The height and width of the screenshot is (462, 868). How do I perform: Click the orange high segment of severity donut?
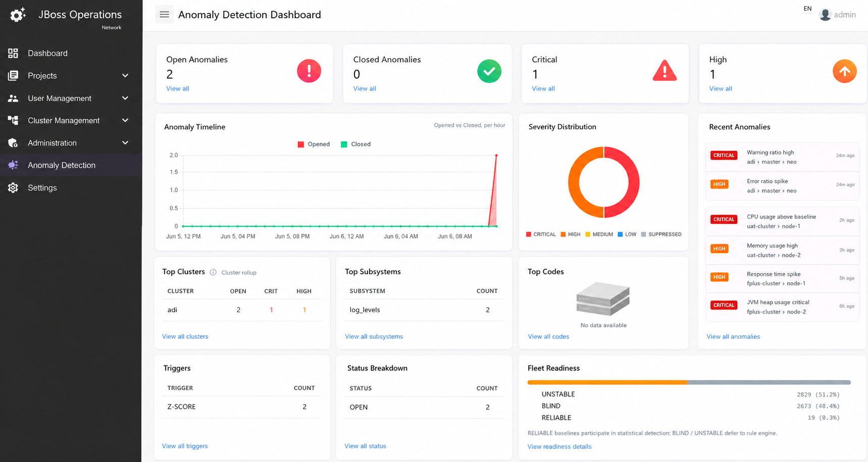click(x=574, y=182)
